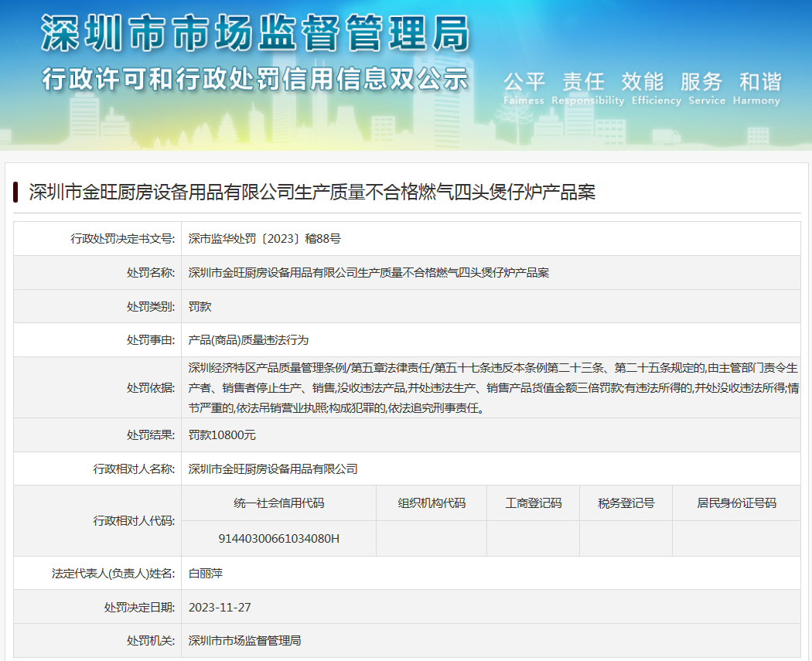Viewport: 812px width, 661px height.
Task: Select the 罚款 value in 处罚类别 row
Action: pos(200,306)
